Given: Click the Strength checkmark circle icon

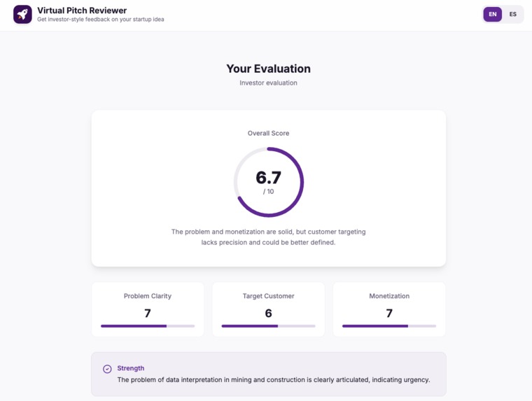Looking at the screenshot, I should click(x=107, y=369).
